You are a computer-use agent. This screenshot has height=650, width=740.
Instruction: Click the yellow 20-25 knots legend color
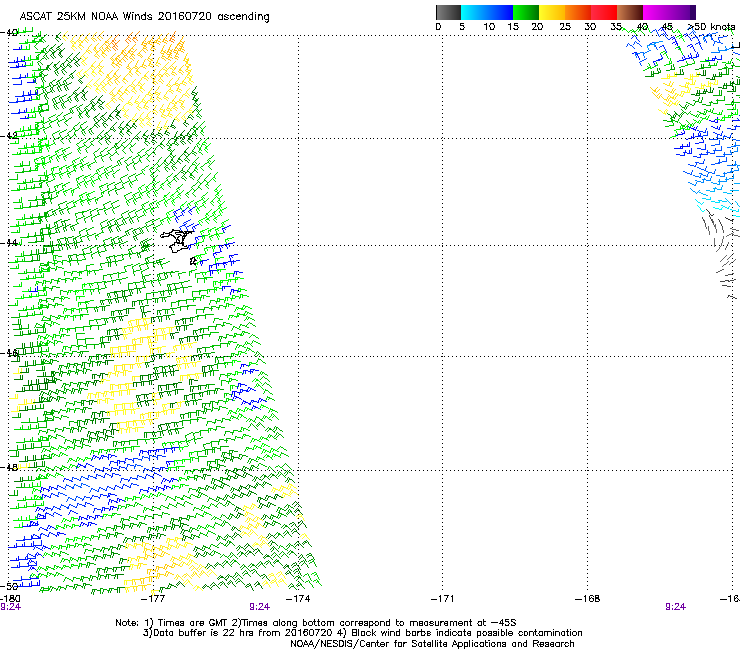(552, 12)
